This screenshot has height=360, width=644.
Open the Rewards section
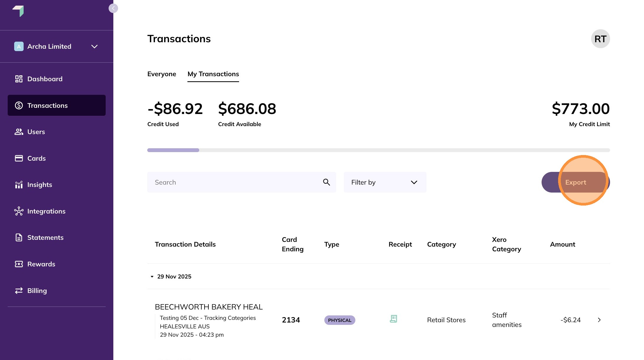click(x=41, y=264)
